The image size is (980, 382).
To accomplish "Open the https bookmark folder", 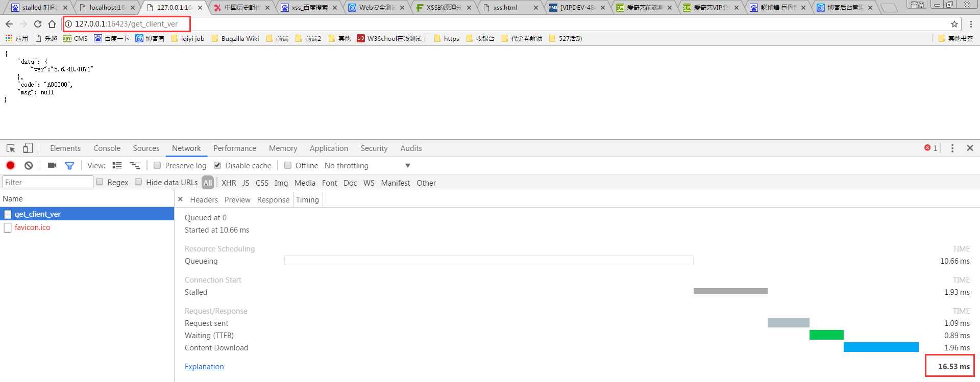I will pos(447,38).
